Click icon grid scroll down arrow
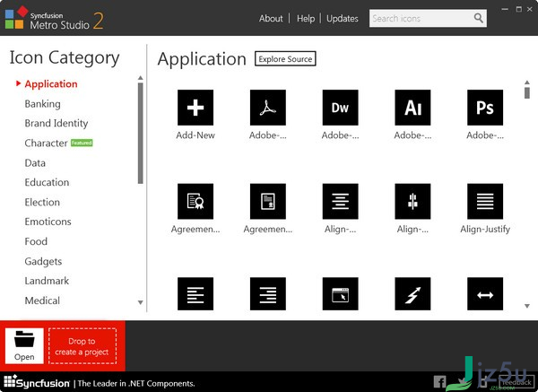The image size is (538, 392). pyautogui.click(x=527, y=306)
